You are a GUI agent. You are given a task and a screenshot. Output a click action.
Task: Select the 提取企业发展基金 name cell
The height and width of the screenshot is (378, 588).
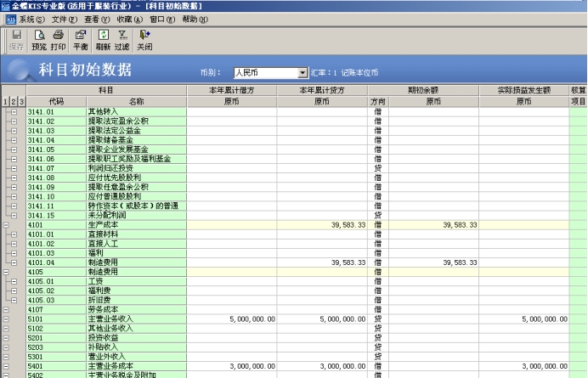click(x=137, y=150)
